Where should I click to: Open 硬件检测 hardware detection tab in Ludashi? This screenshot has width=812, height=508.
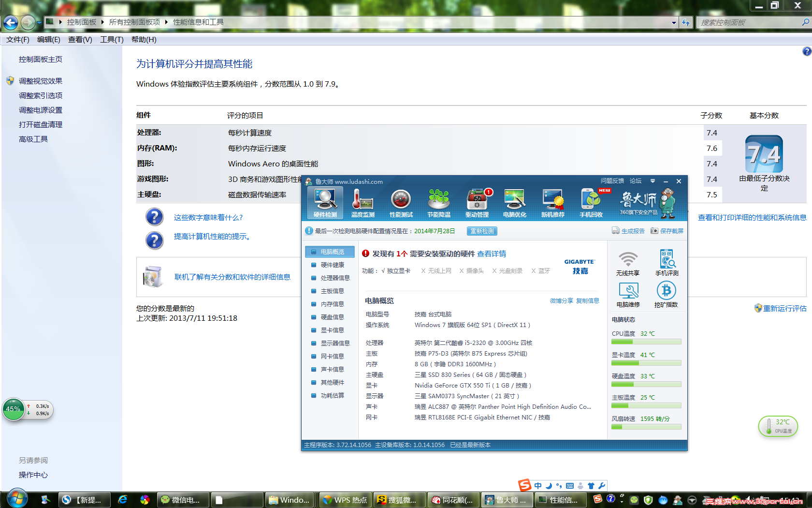click(325, 203)
